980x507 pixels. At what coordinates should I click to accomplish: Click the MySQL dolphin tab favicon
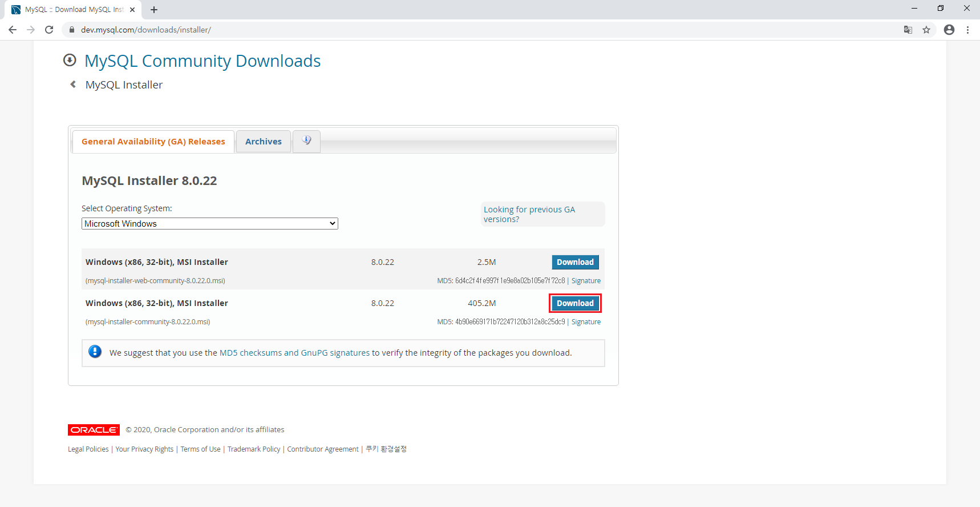coord(16,10)
